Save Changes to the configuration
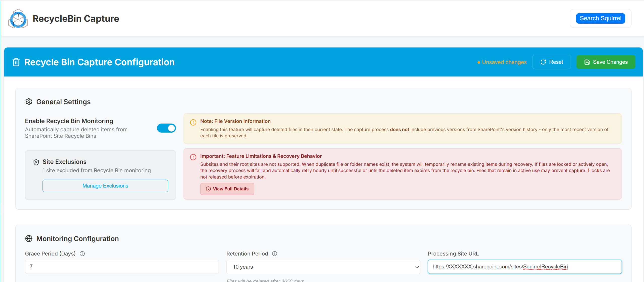 pos(606,62)
